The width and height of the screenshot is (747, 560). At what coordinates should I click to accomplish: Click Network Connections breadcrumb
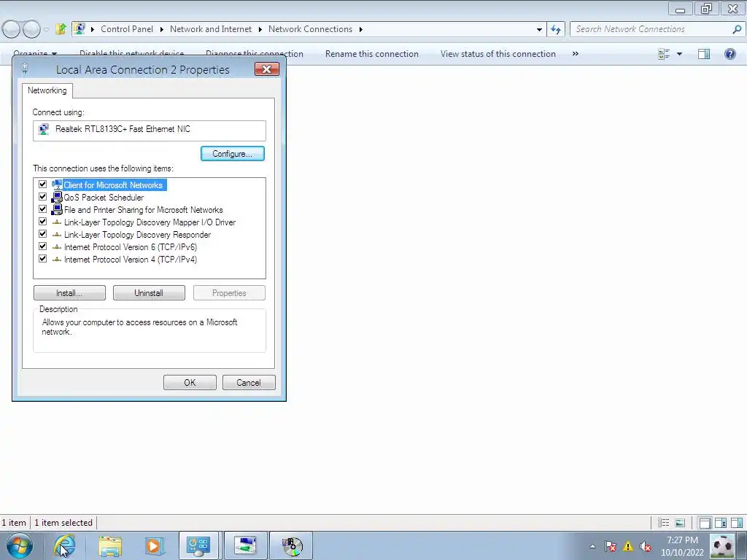tap(310, 29)
